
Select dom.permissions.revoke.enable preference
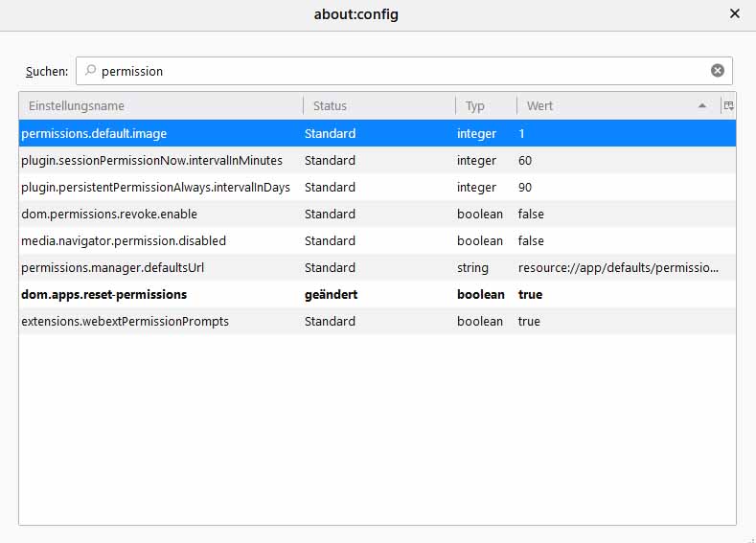pos(378,214)
